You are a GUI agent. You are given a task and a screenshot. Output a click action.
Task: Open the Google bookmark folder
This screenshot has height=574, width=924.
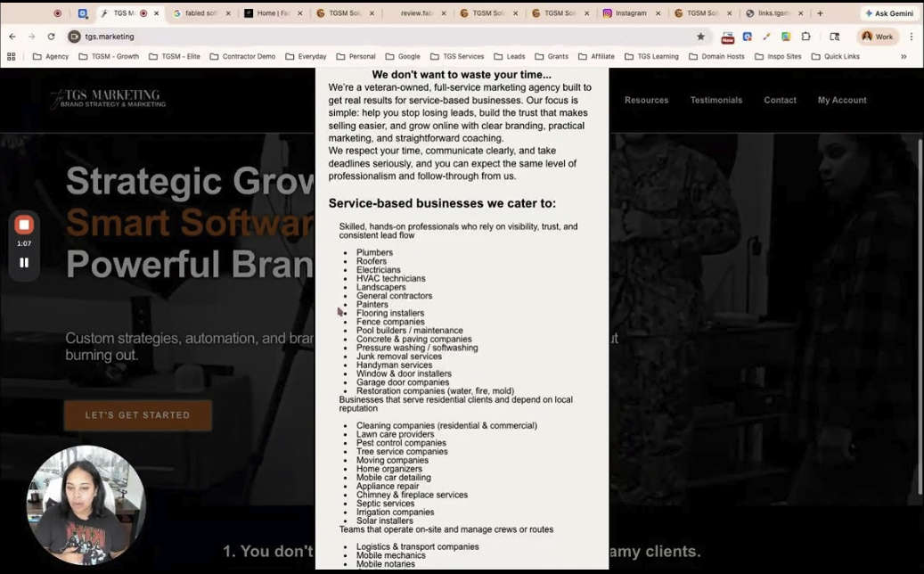pos(403,56)
